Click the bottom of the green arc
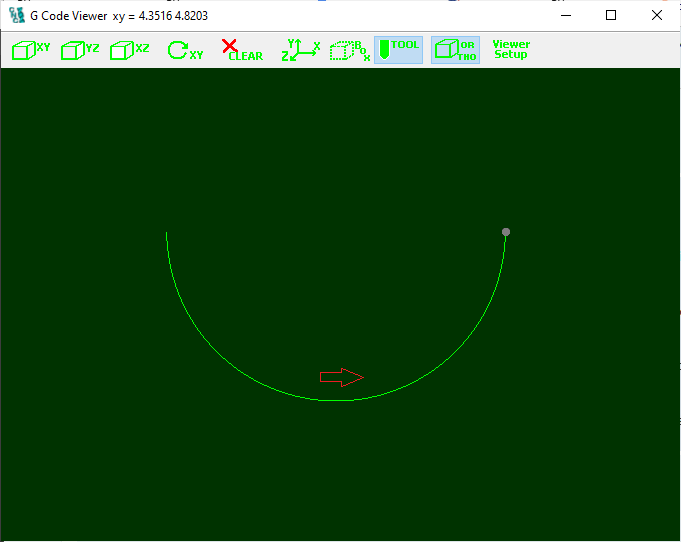The image size is (681, 542). [336, 400]
